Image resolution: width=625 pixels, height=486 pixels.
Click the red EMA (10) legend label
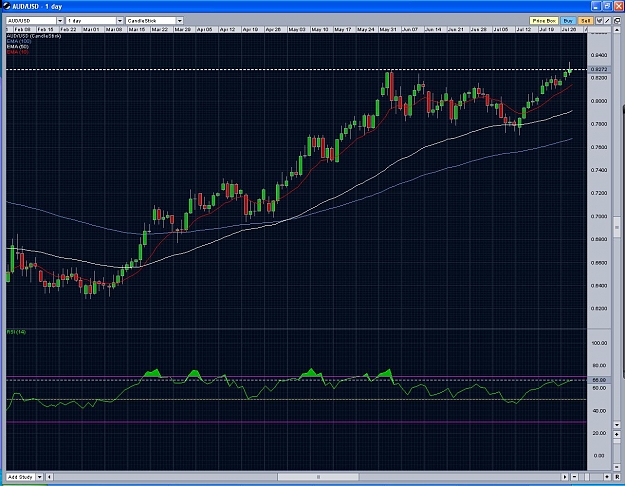click(18, 52)
